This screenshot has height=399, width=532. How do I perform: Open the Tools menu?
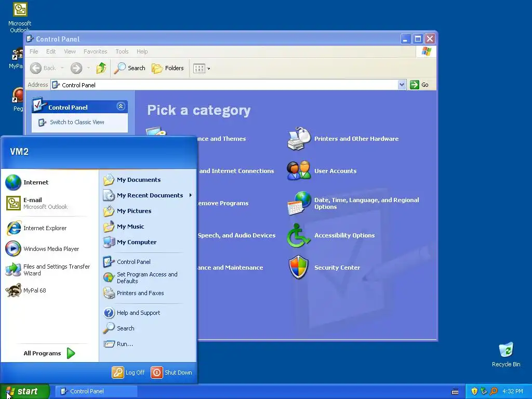tap(122, 51)
